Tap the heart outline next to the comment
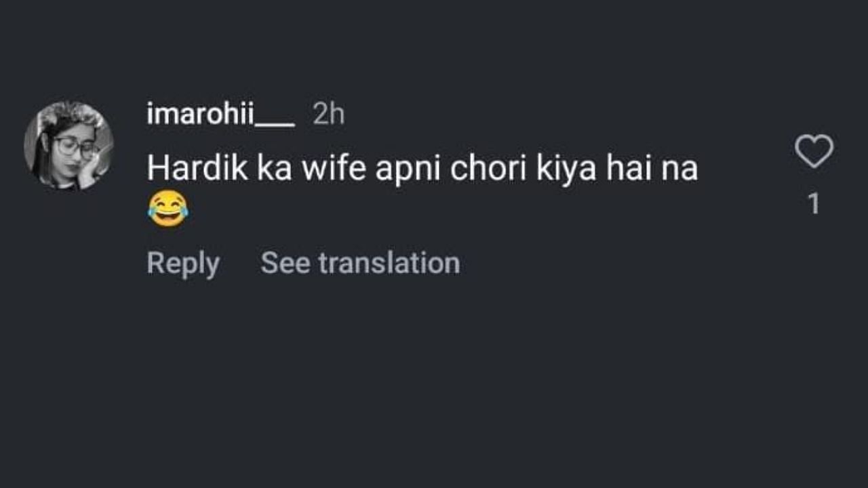The image size is (868, 488). tap(814, 151)
